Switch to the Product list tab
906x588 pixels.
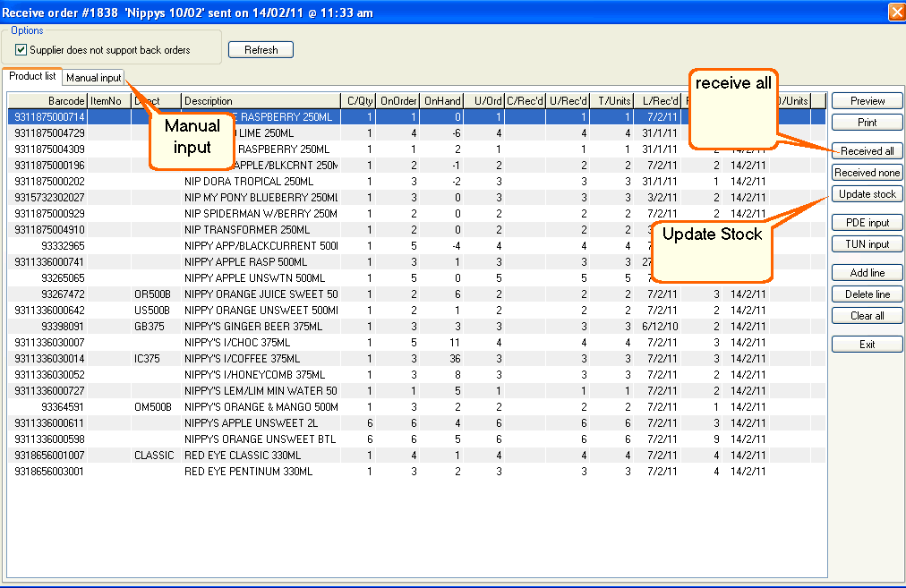click(x=32, y=76)
